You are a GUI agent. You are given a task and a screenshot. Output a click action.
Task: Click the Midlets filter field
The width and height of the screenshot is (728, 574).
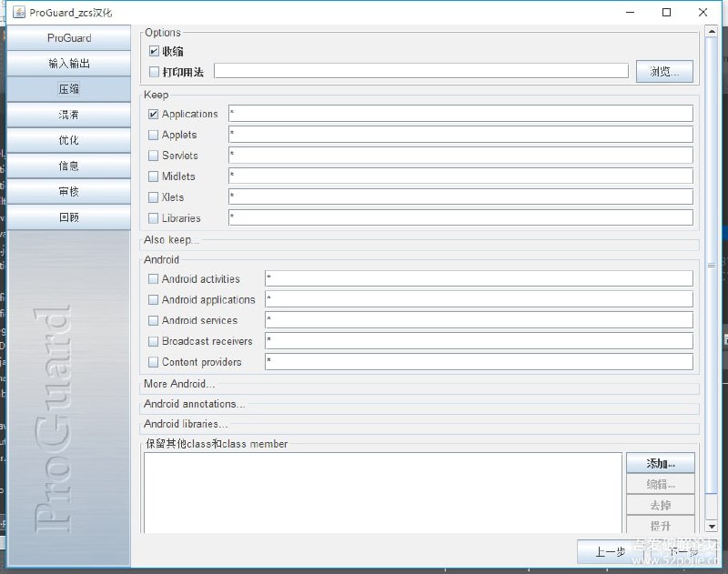460,176
